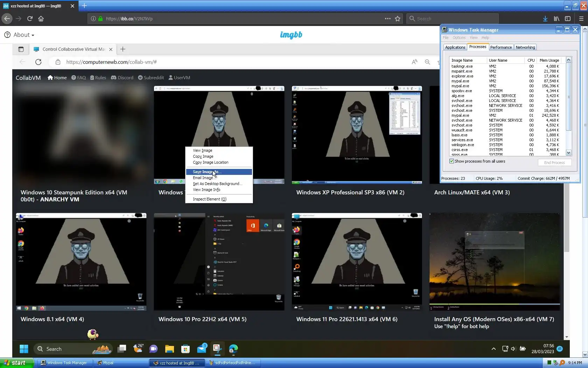Choose Email Image... from the context menu

point(219,178)
